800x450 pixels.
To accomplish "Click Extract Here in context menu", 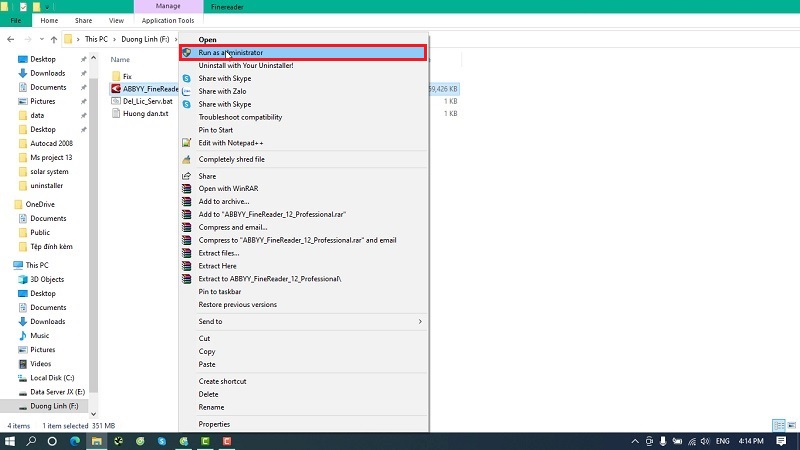I will click(217, 265).
